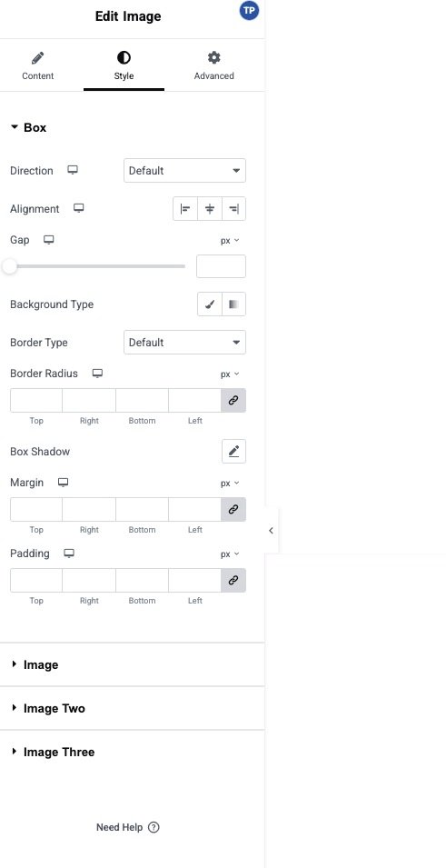
Task: Click responsive device icon beside Direction
Action: tap(73, 170)
